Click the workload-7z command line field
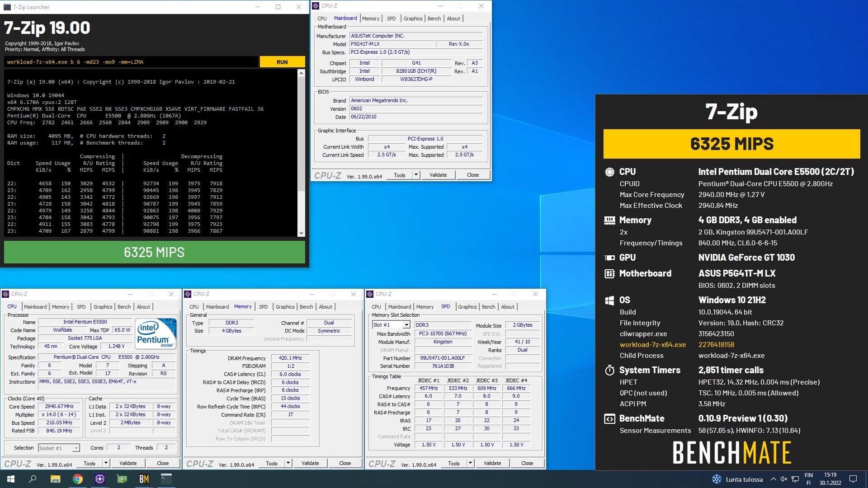 pos(131,62)
